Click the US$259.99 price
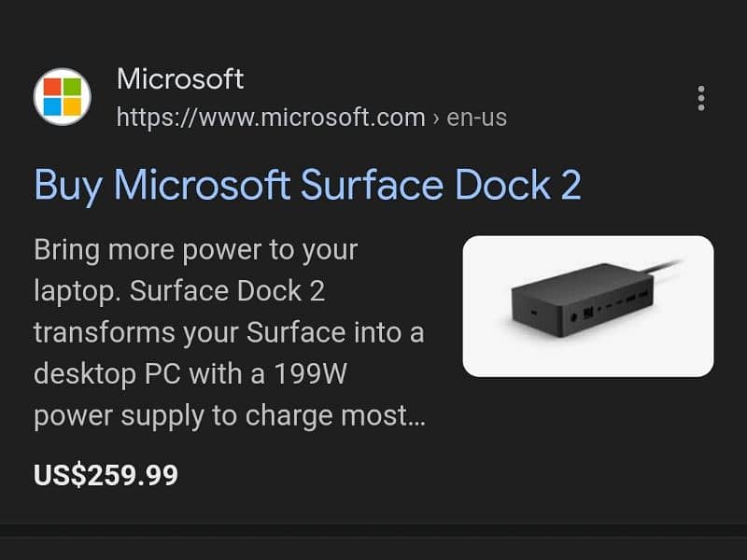Viewport: 747px width, 560px height. 106,475
